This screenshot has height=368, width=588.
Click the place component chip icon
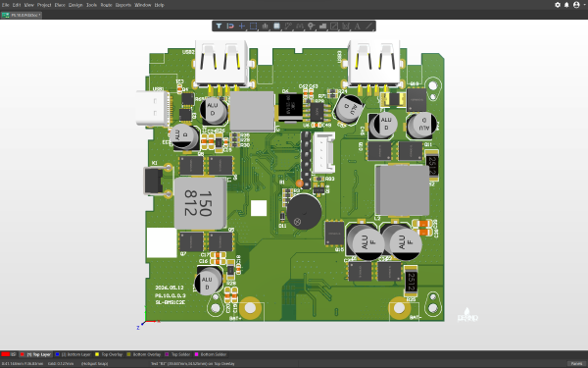point(276,26)
